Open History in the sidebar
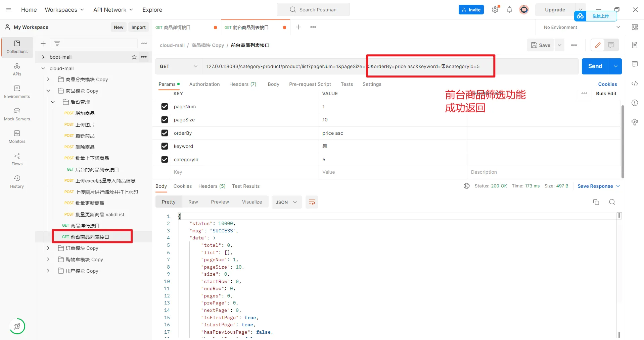 click(17, 182)
